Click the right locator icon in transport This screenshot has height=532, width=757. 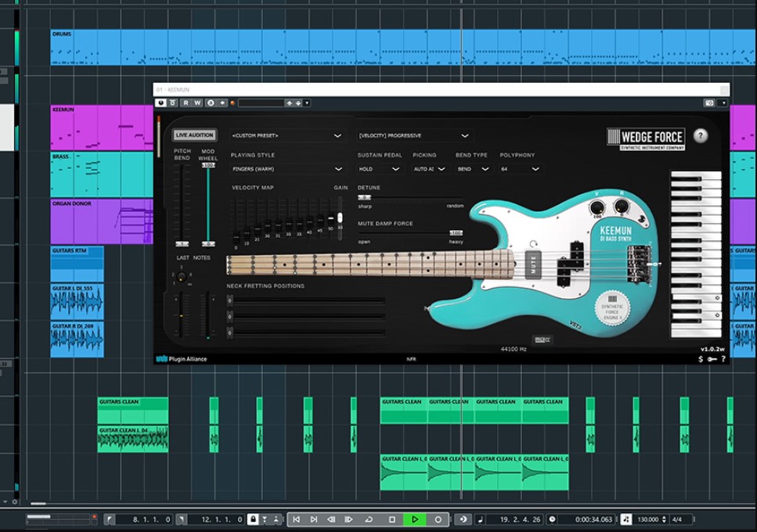coord(181,519)
